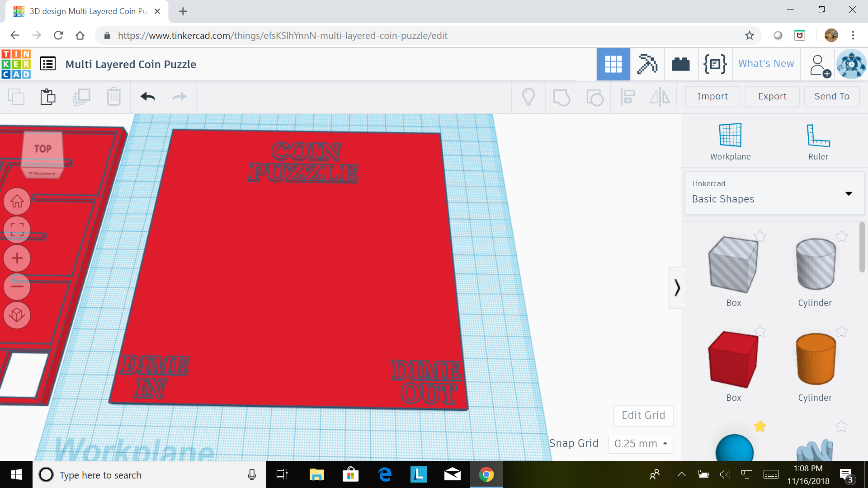868x488 pixels.
Task: Open user profile avatar
Action: coord(851,64)
